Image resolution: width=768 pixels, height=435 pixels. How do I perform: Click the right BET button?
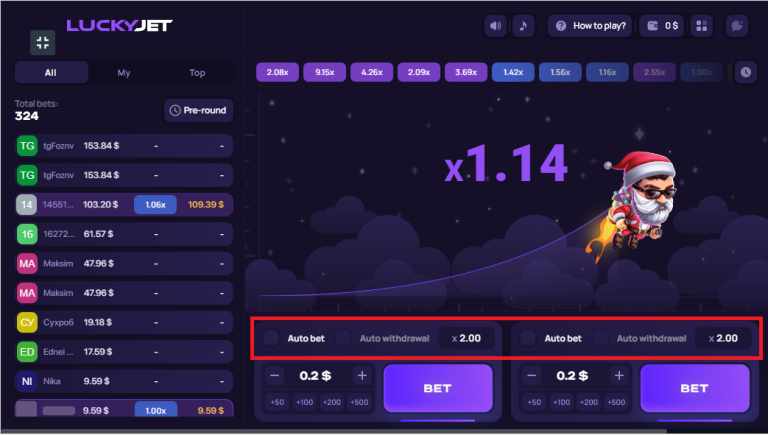click(695, 388)
